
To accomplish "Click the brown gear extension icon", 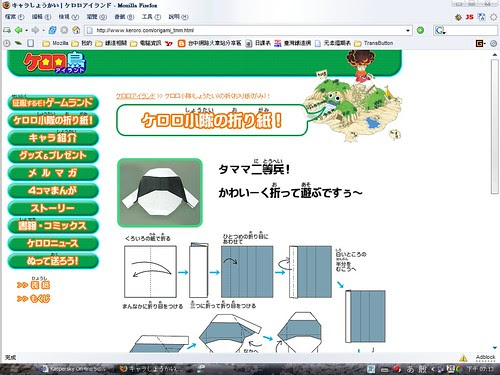I will (458, 17).
